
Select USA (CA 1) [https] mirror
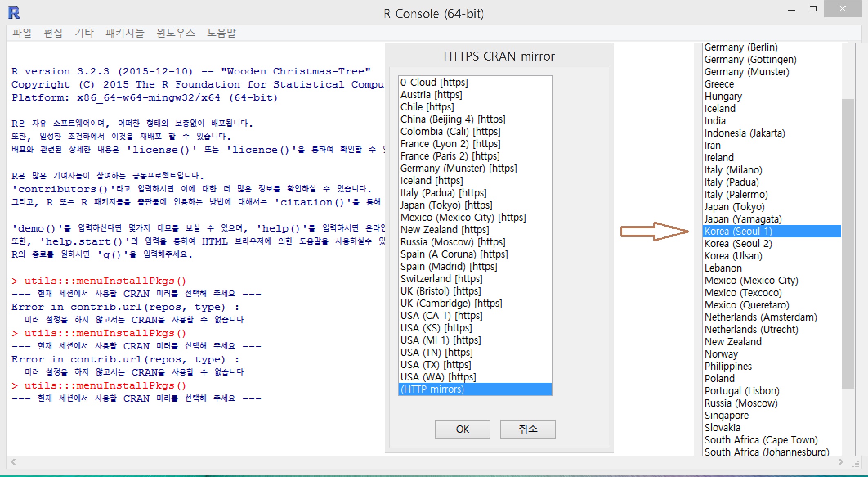(475, 315)
